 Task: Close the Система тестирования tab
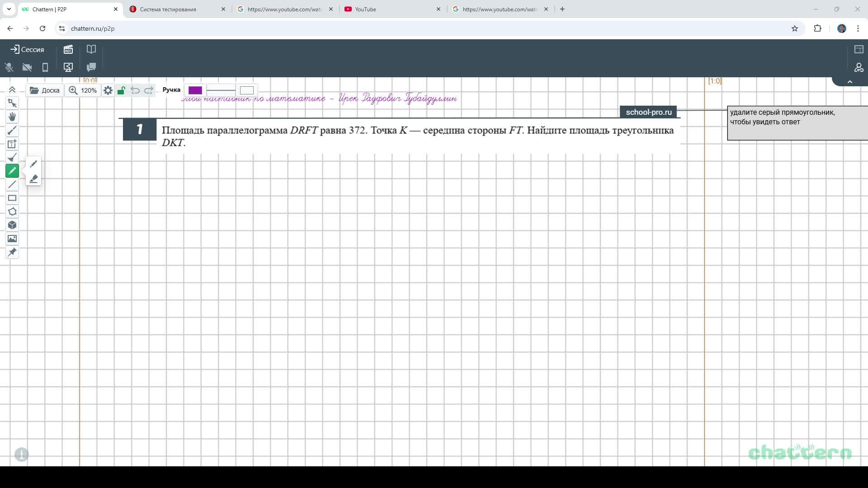(223, 9)
